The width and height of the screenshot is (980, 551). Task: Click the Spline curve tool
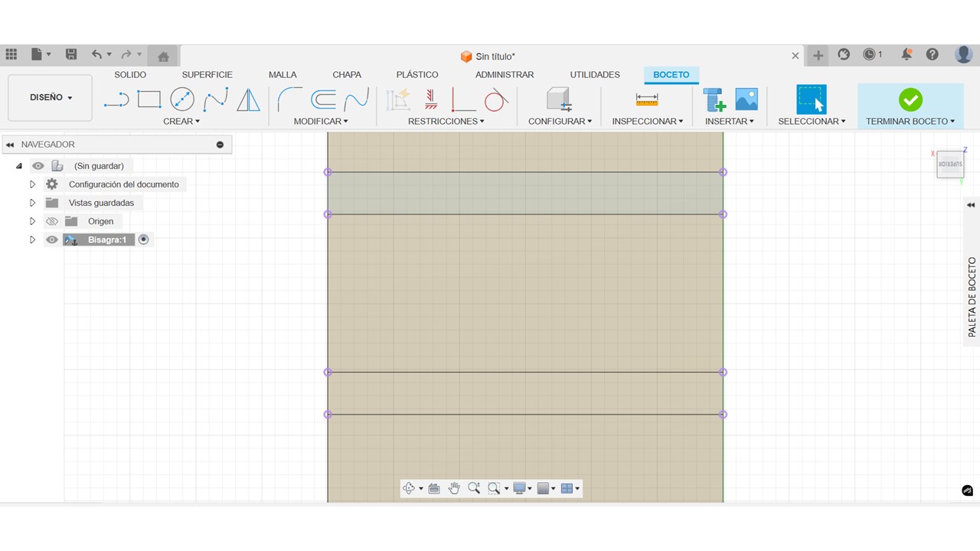[215, 99]
